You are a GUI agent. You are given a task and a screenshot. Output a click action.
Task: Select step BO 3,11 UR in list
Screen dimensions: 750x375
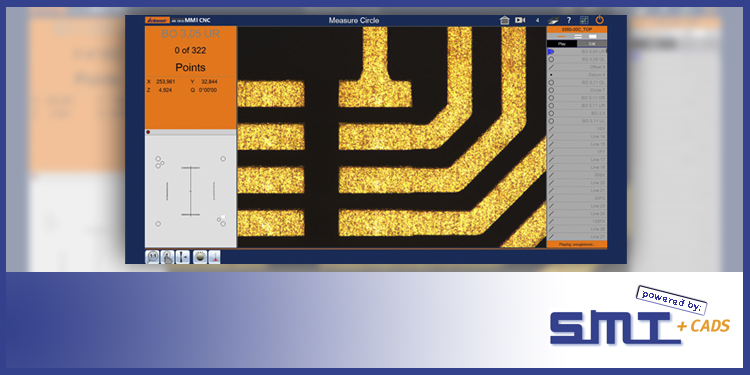577,105
